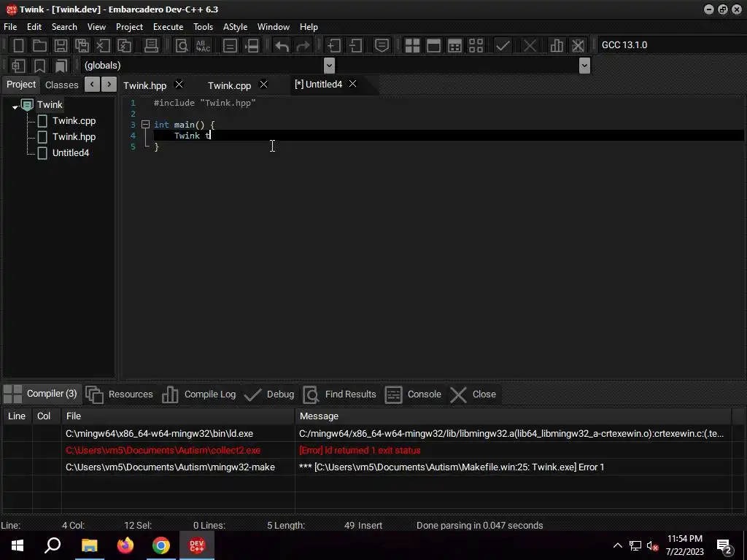The image size is (747, 560).
Task: Open the View menu
Action: tap(96, 27)
